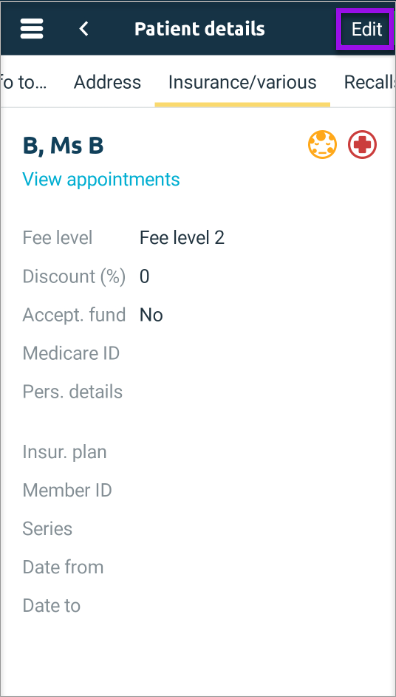Open the Recalls tab
The width and height of the screenshot is (396, 697).
pyautogui.click(x=370, y=82)
